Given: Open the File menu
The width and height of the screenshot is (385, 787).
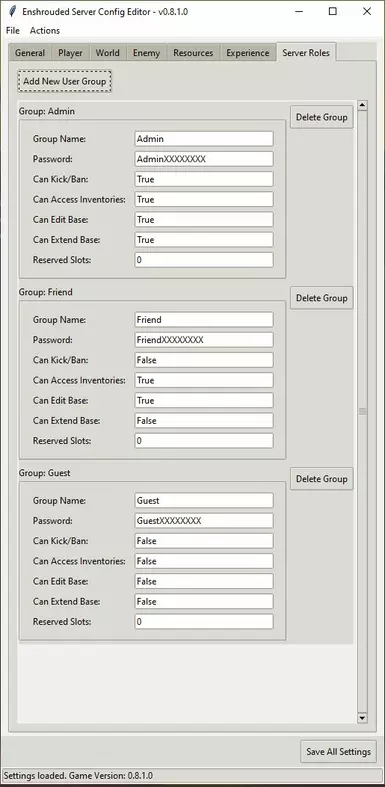Looking at the screenshot, I should (x=13, y=31).
